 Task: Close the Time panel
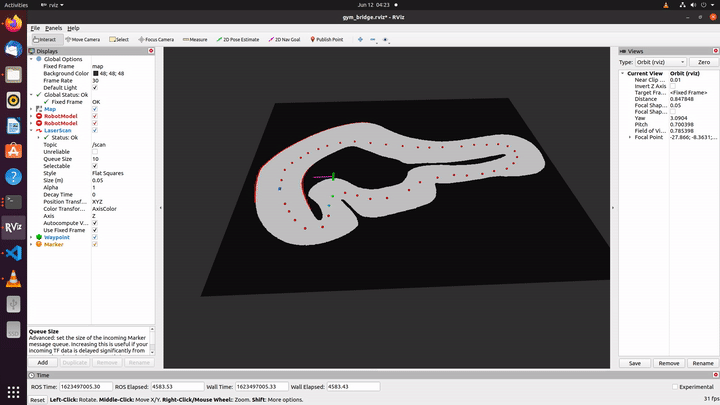tap(715, 375)
